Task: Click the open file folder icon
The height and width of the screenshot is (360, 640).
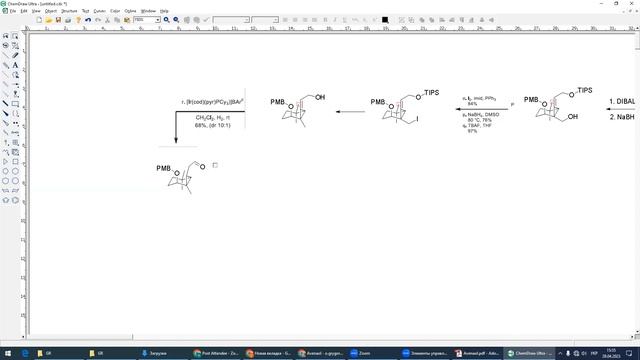Action: point(49,20)
